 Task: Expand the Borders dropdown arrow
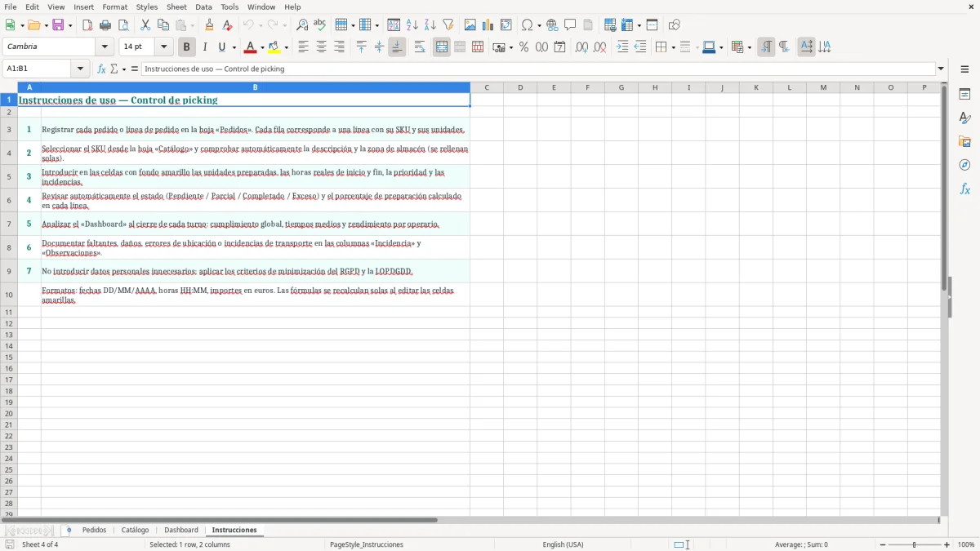click(x=673, y=47)
